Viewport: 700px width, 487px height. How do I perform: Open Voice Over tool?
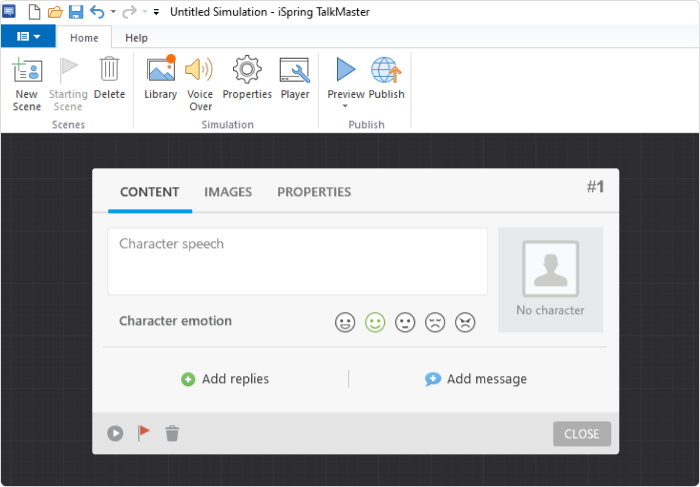pyautogui.click(x=199, y=70)
